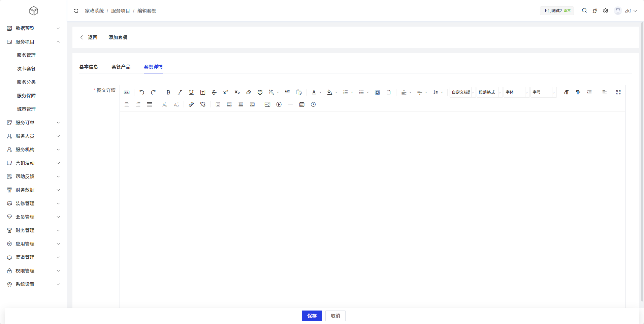
Task: Click the paragraph spacing after icon
Action: click(x=420, y=92)
